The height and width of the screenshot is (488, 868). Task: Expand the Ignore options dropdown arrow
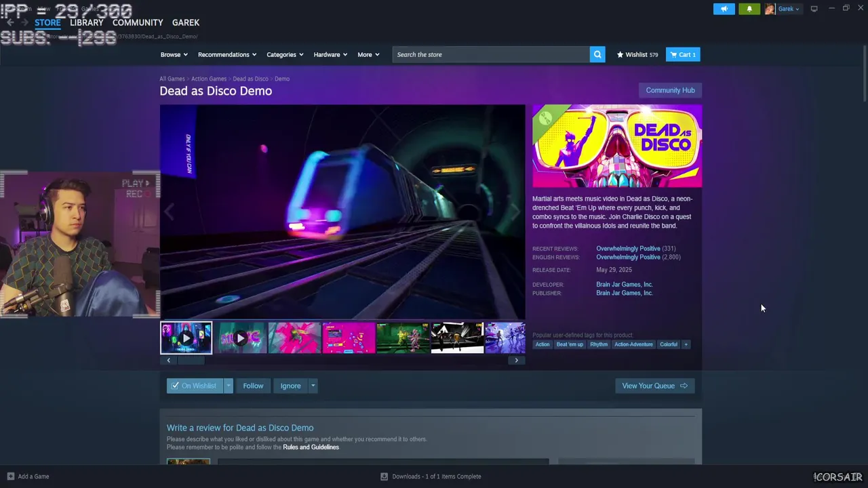[x=313, y=386]
